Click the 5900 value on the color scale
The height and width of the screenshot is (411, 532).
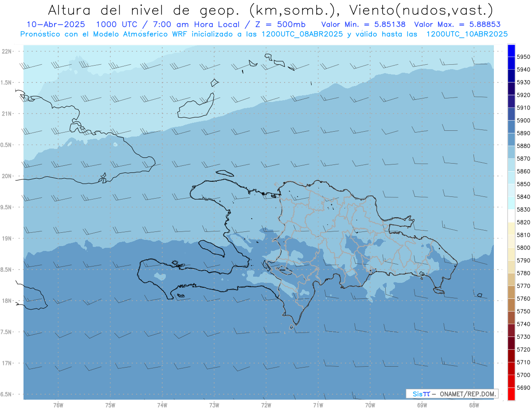[523, 120]
